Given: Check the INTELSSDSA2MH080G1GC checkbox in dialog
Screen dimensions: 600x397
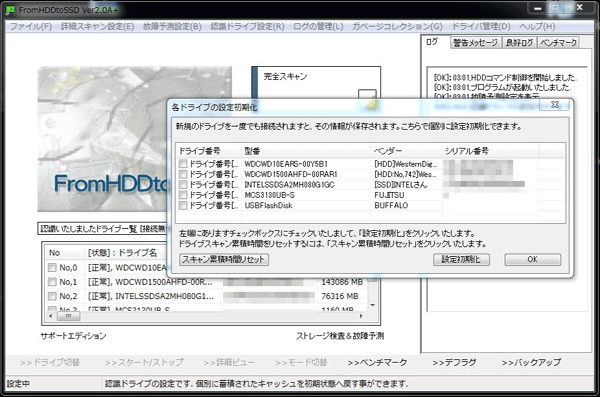Looking at the screenshot, I should pos(183,185).
